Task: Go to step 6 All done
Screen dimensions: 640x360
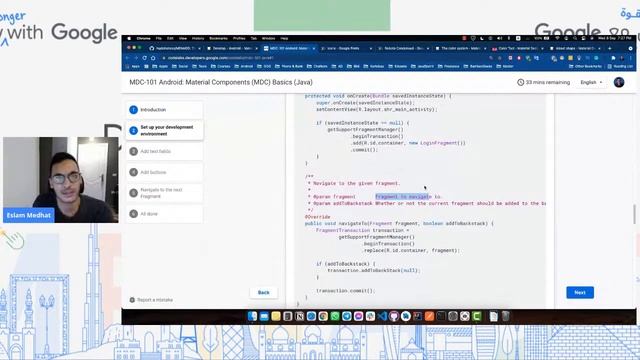Action: point(164,214)
